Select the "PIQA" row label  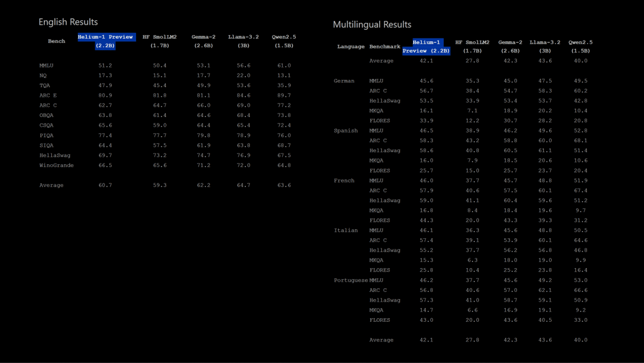click(47, 136)
